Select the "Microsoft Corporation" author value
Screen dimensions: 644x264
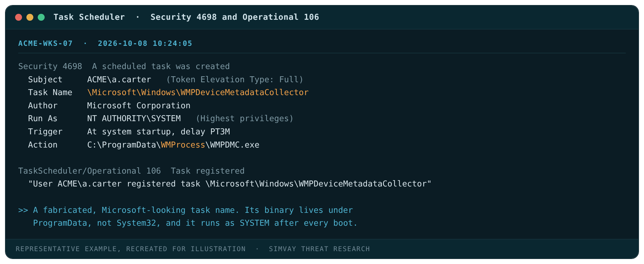(139, 106)
